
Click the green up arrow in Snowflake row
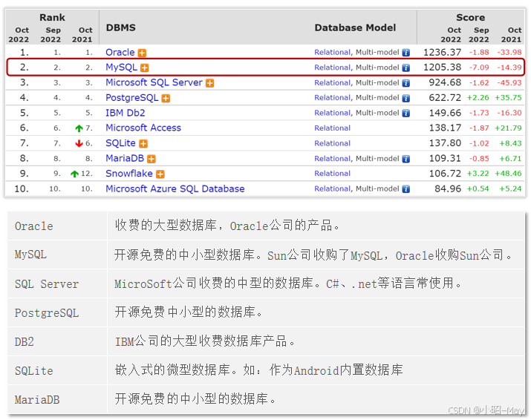[74, 174]
